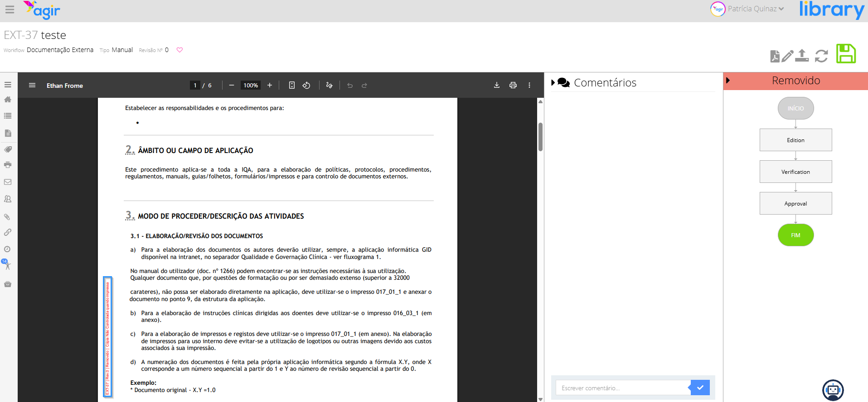Image resolution: width=868 pixels, height=402 pixels.
Task: Click the Removido panel header
Action: coord(795,81)
